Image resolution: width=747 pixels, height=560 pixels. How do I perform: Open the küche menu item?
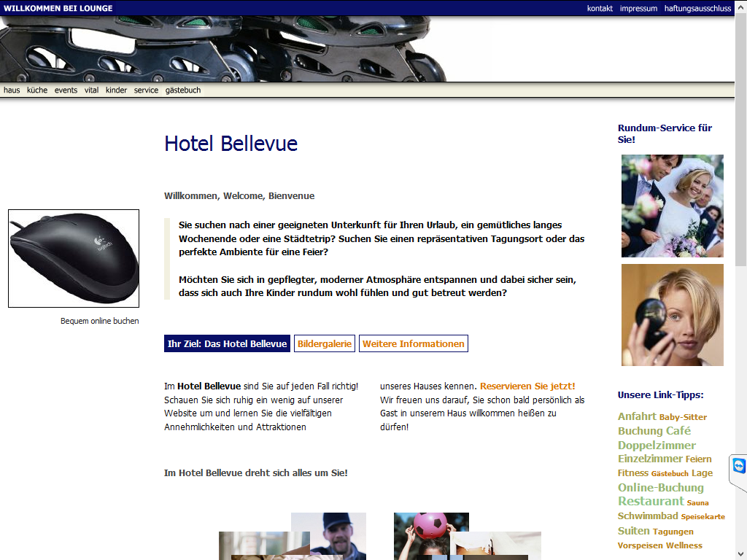(37, 90)
